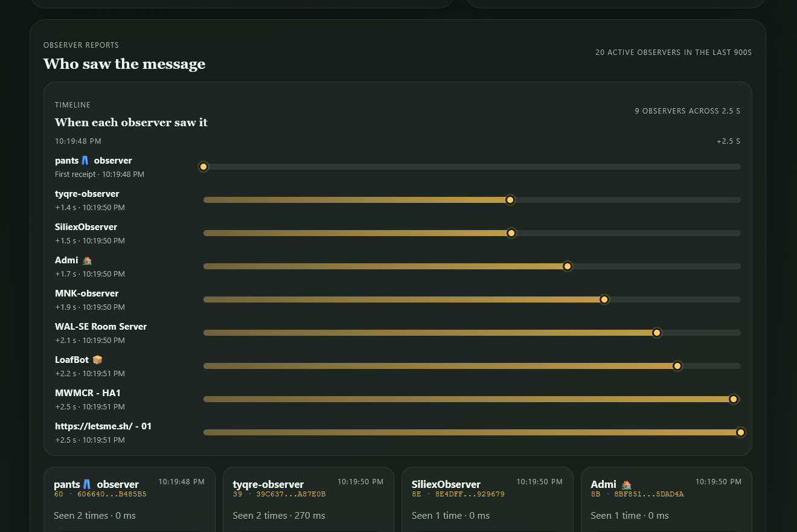Click the WAL-SE Room Server timeline dot

pos(657,333)
